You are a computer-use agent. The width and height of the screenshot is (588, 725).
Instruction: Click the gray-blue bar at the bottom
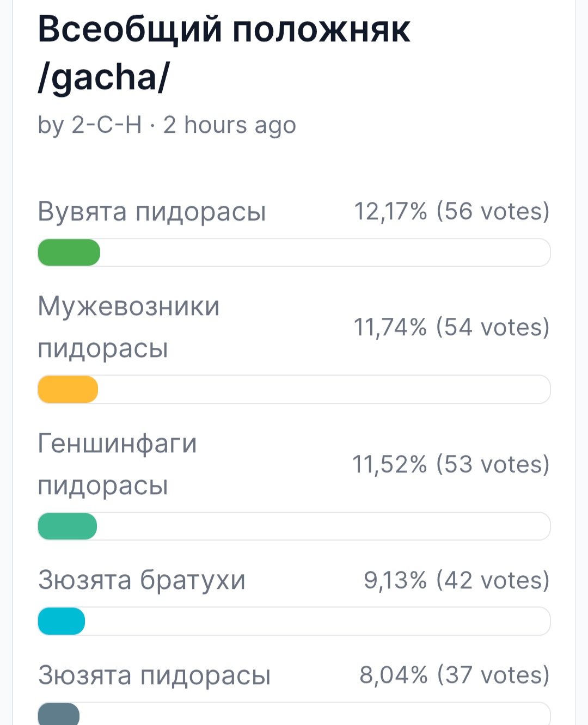coord(59,714)
